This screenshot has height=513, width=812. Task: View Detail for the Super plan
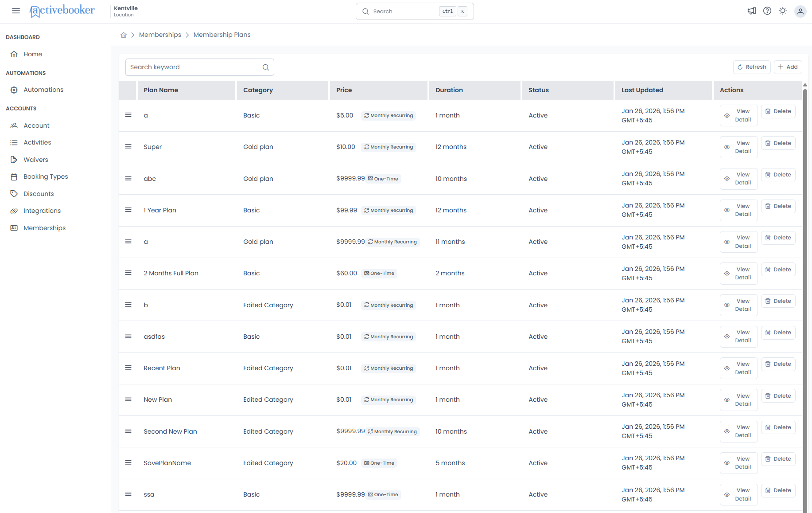point(738,147)
